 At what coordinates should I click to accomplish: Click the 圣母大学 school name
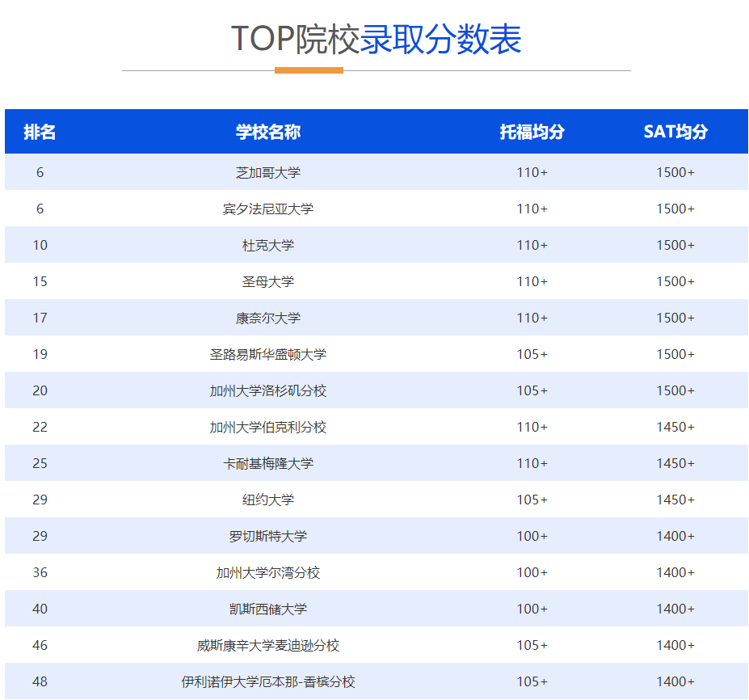pos(268,281)
